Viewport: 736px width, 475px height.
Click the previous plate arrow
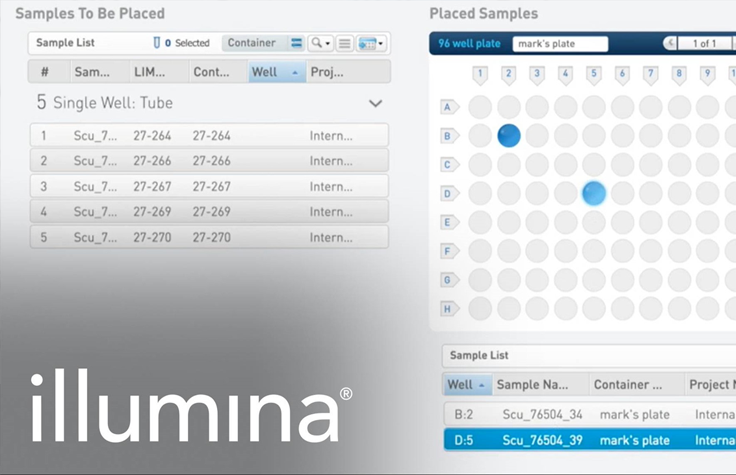(x=670, y=43)
